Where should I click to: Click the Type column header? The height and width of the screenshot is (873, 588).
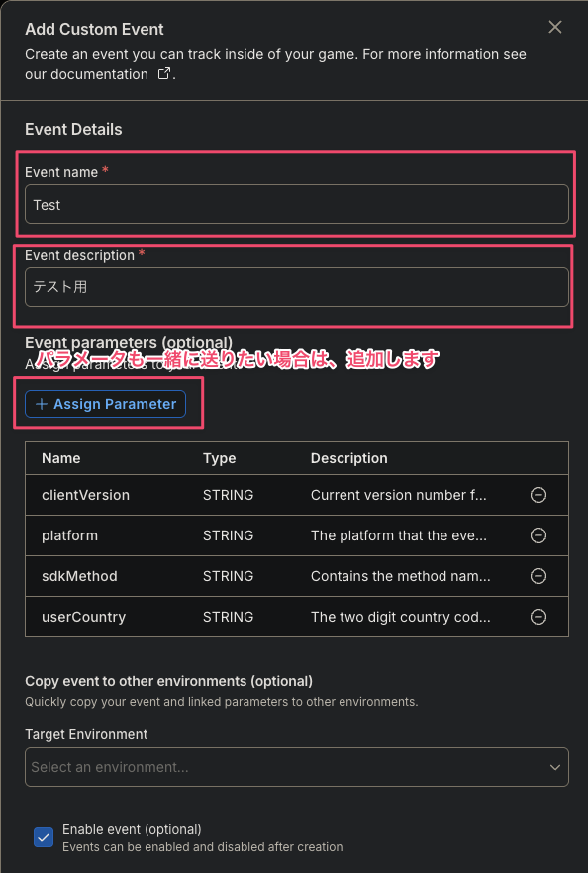tap(220, 458)
